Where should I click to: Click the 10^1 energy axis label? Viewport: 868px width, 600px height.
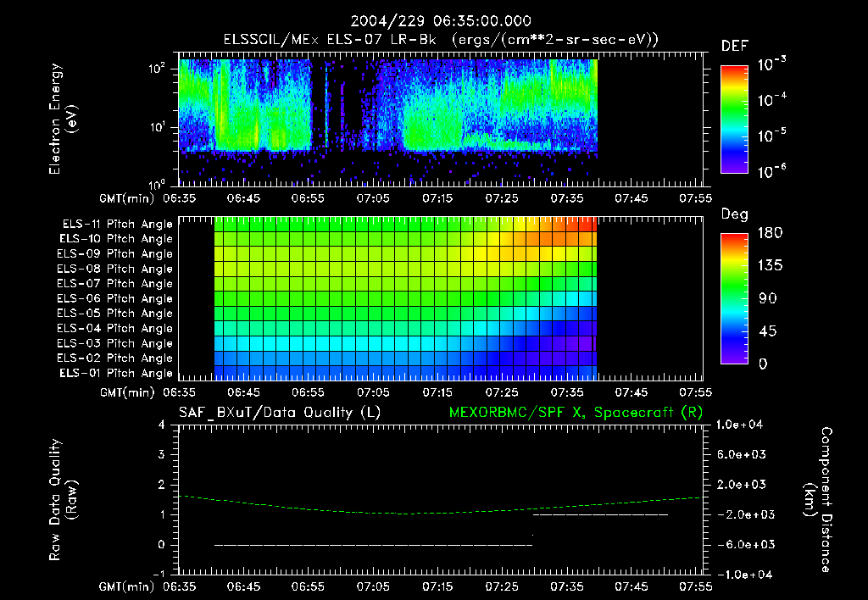click(x=158, y=127)
